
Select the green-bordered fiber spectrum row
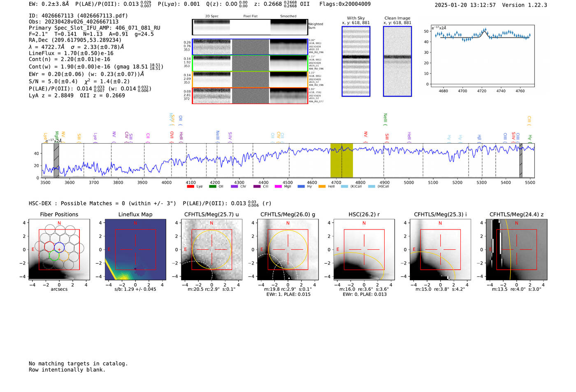click(x=250, y=63)
